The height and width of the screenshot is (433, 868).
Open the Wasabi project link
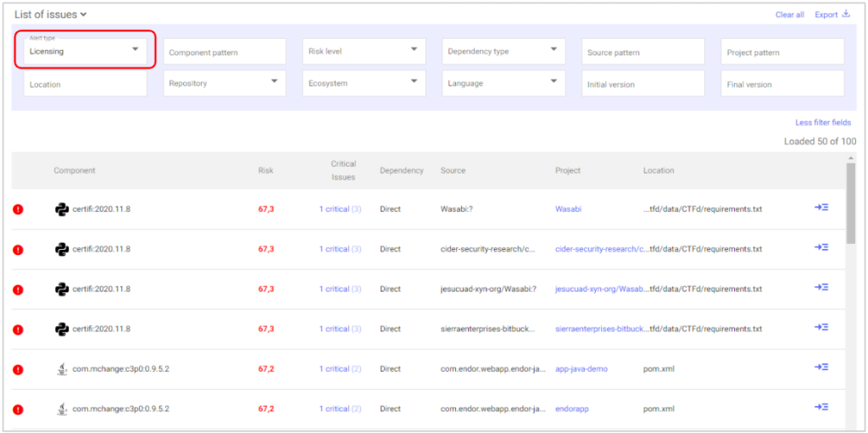point(568,209)
